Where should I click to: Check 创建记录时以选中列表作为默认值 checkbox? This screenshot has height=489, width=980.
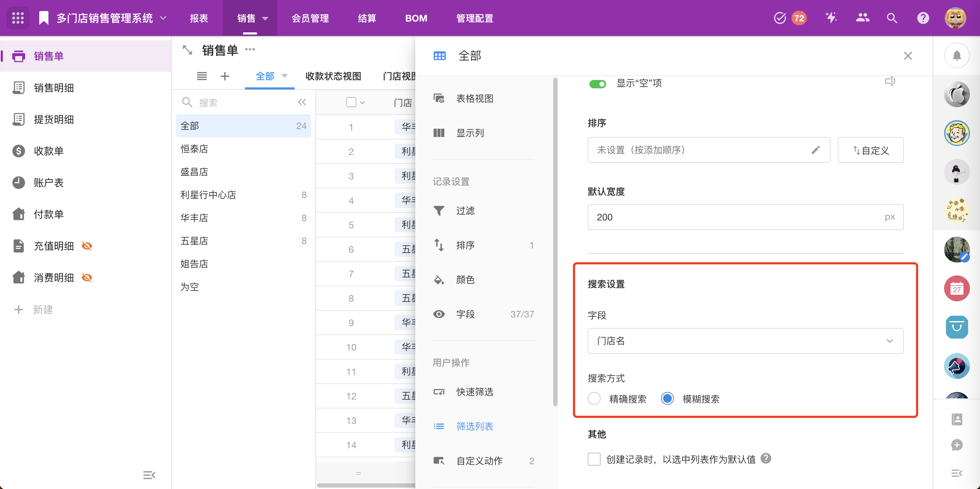tap(594, 459)
